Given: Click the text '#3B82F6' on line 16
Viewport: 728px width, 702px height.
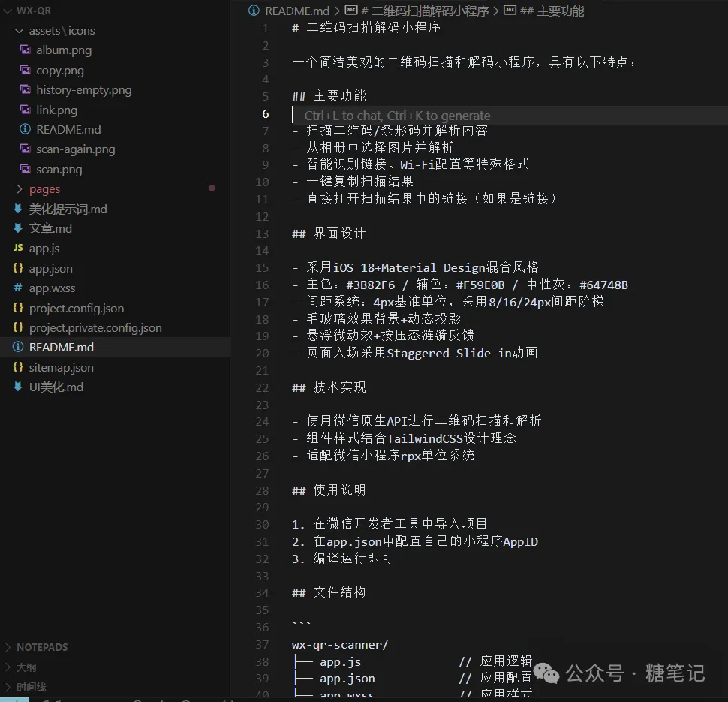Looking at the screenshot, I should click(371, 285).
